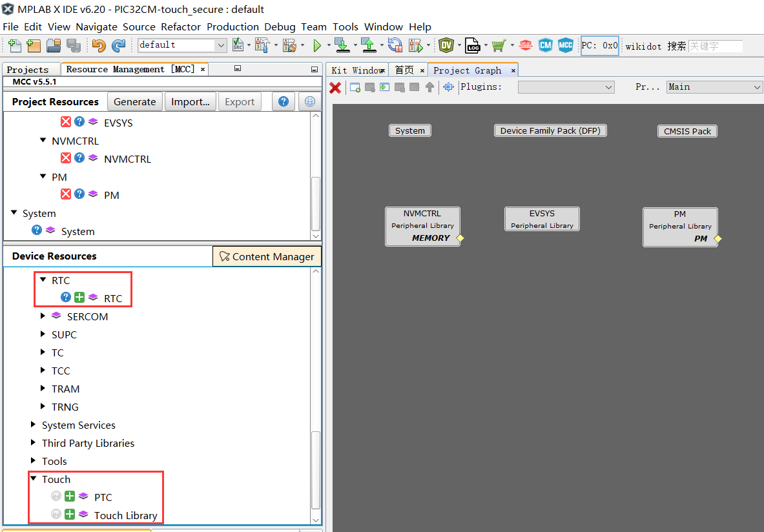Click the New File toolbar icon
This screenshot has width=764, height=532.
(x=15, y=46)
